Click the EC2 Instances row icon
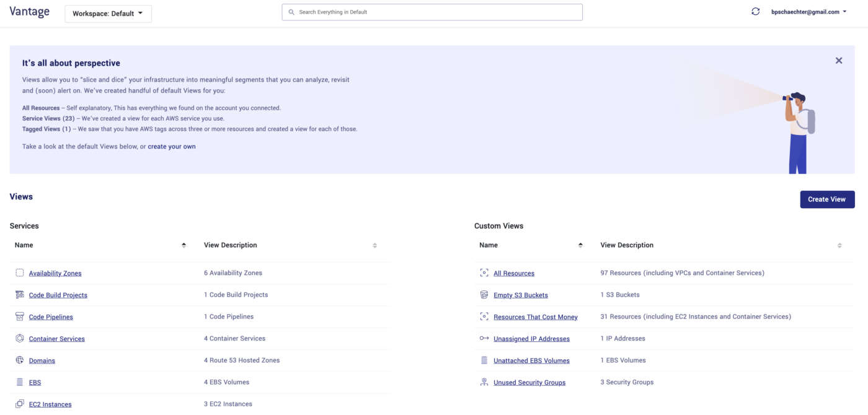 20,404
